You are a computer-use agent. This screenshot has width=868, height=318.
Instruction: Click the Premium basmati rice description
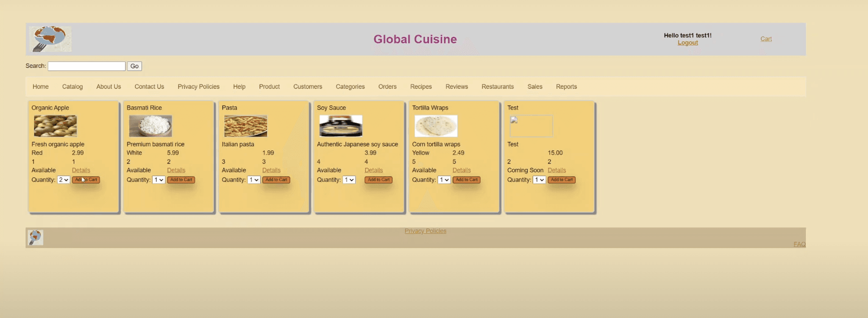(156, 144)
